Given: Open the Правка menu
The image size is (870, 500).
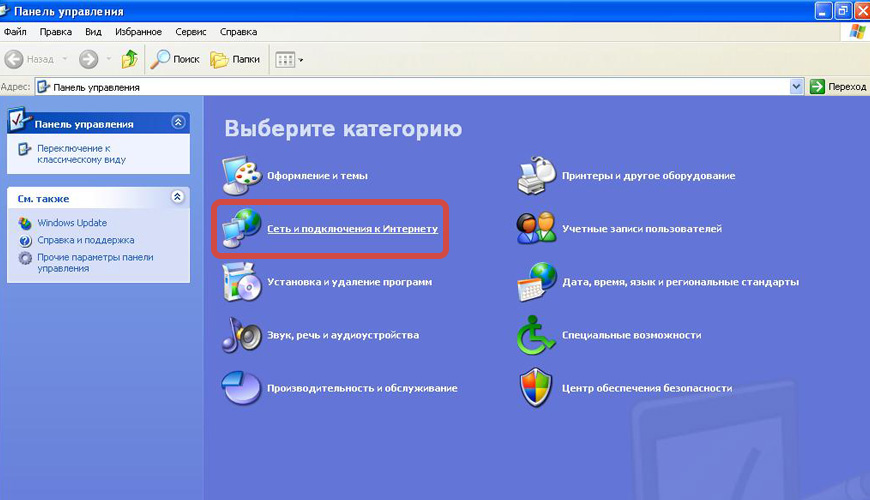Looking at the screenshot, I should click(x=55, y=32).
